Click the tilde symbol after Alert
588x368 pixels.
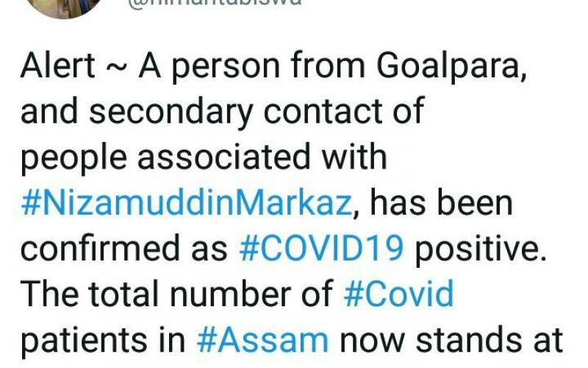[x=117, y=69]
